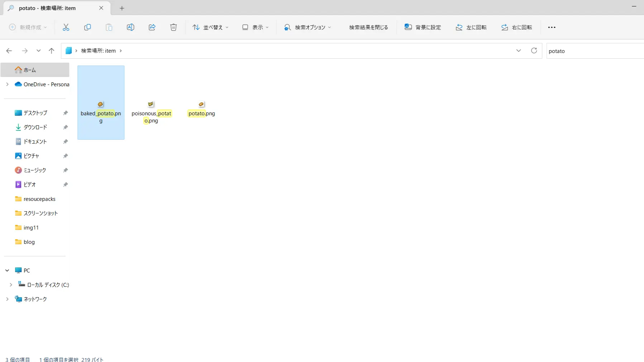Open the more options ellipsis menu
This screenshot has height=362, width=644.
point(552,27)
